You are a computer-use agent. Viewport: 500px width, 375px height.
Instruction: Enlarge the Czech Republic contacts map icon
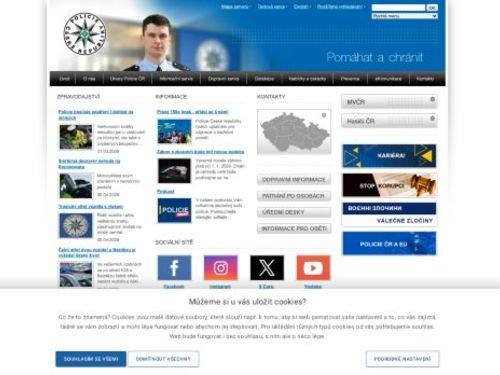(324, 115)
